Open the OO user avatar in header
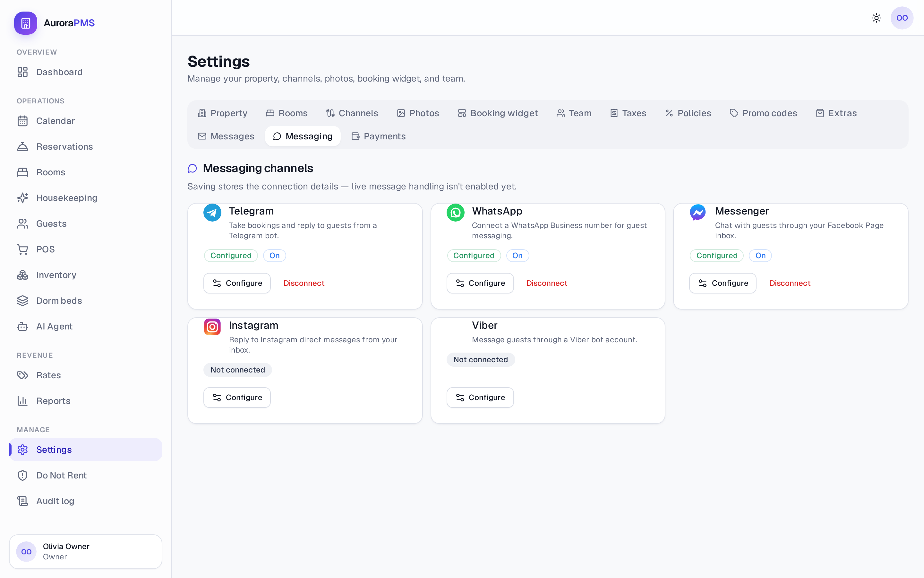The height and width of the screenshot is (578, 924). tap(902, 18)
